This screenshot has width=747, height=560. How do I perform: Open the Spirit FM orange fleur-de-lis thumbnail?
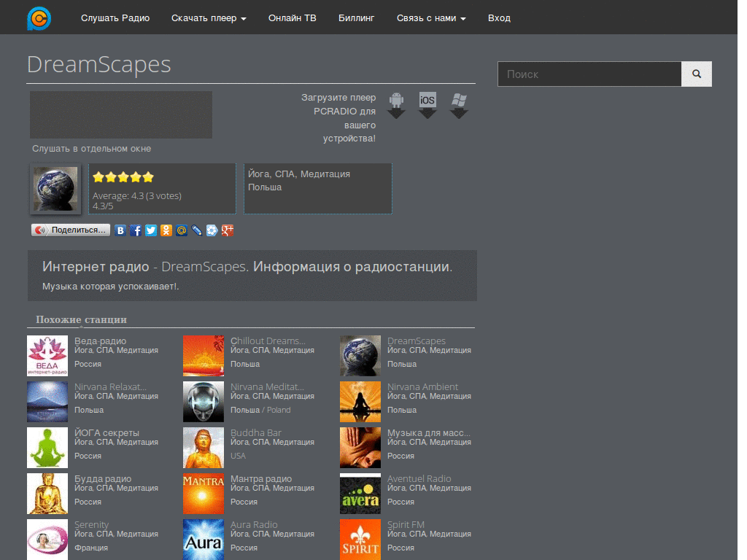pos(360,540)
